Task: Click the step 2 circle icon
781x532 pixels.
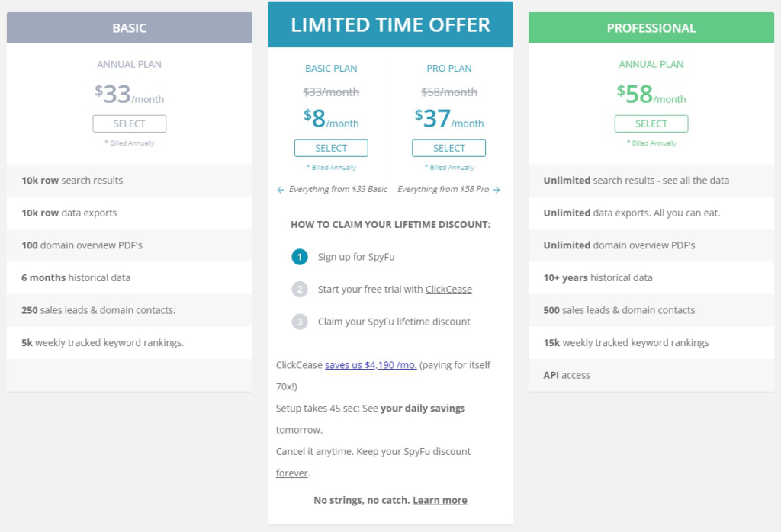Action: pos(299,289)
